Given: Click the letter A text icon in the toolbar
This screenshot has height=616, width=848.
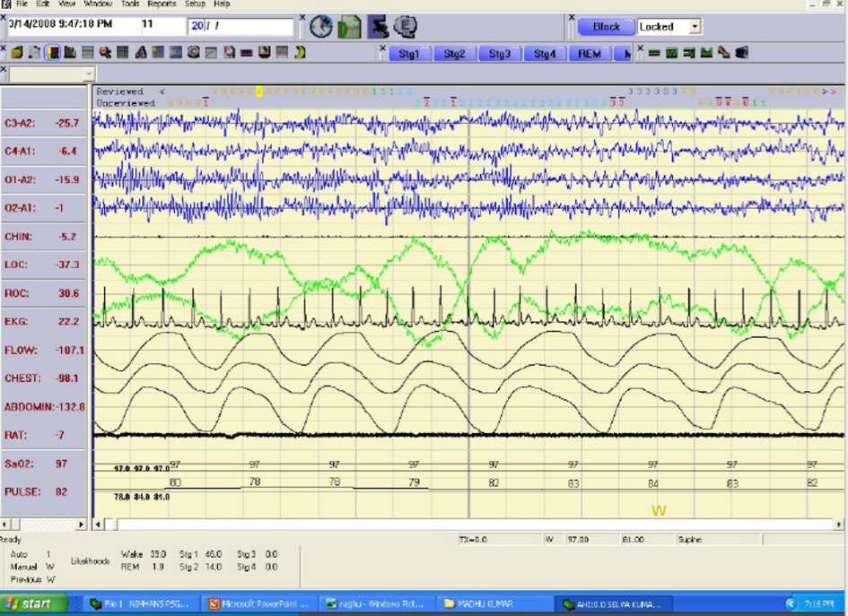Looking at the screenshot, I should (141, 52).
